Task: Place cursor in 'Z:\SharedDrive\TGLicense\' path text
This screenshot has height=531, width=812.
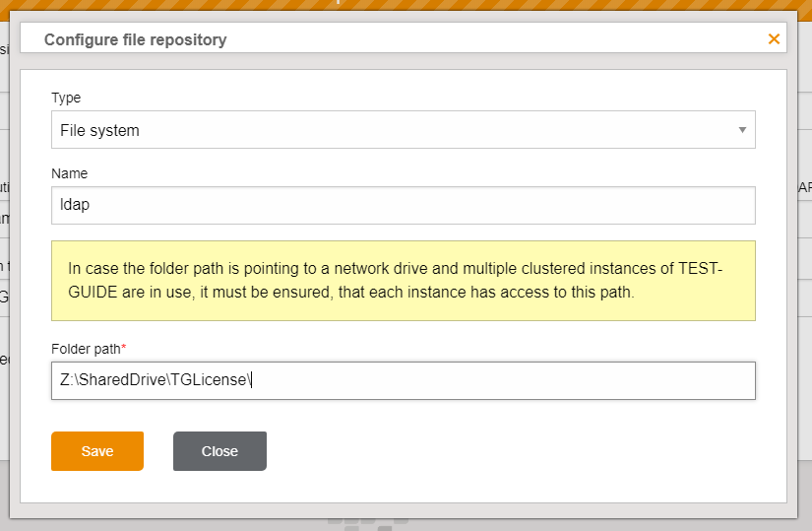Action: tap(156, 380)
